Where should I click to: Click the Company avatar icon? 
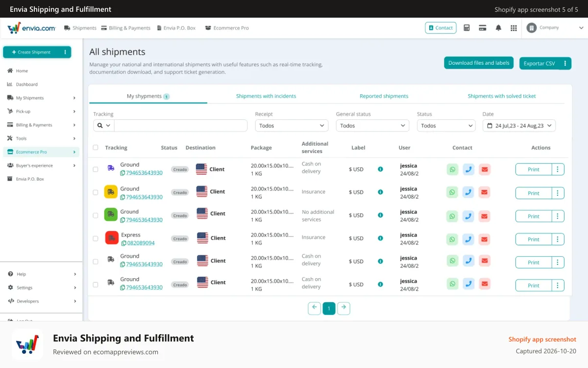point(531,28)
